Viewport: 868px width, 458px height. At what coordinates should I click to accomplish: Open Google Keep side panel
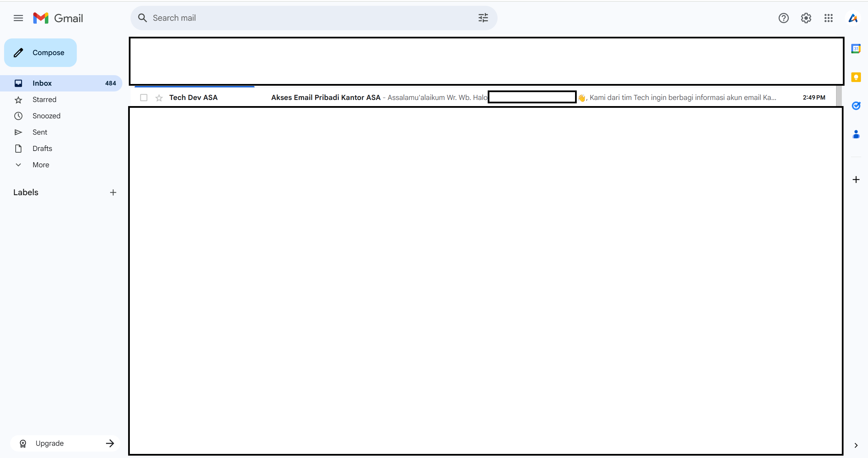click(x=856, y=78)
